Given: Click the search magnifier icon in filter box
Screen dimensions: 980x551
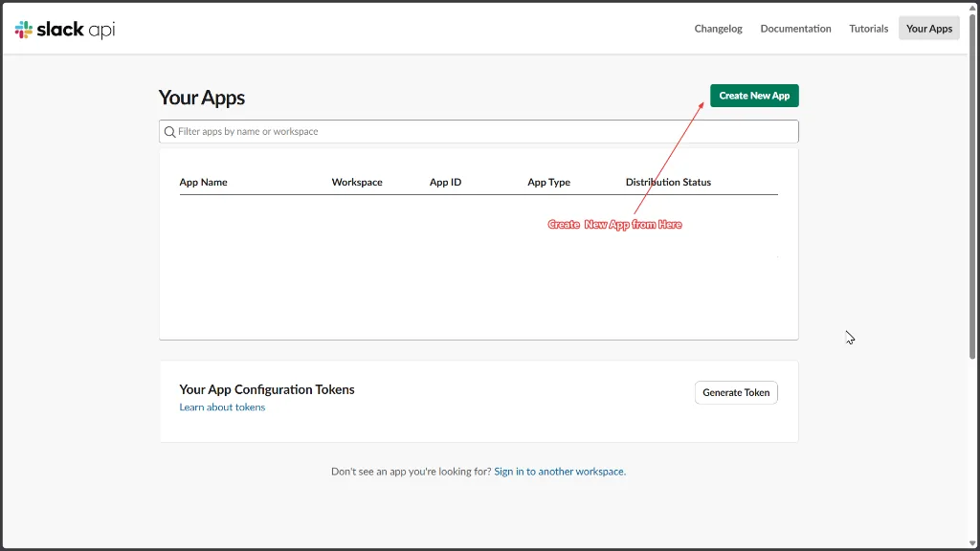Looking at the screenshot, I should (169, 132).
